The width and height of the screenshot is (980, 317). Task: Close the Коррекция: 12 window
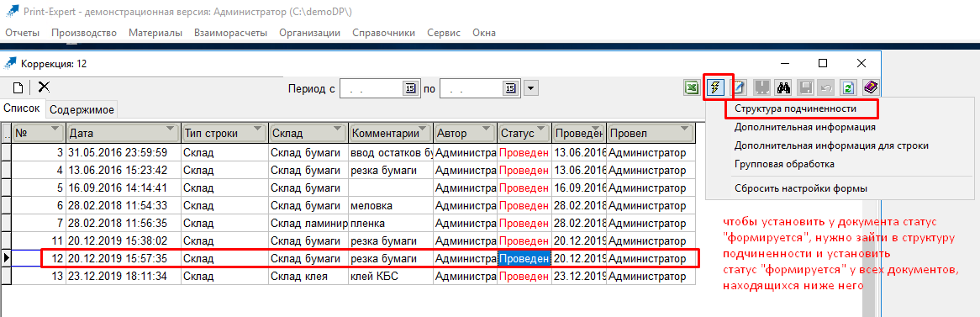[x=861, y=63]
